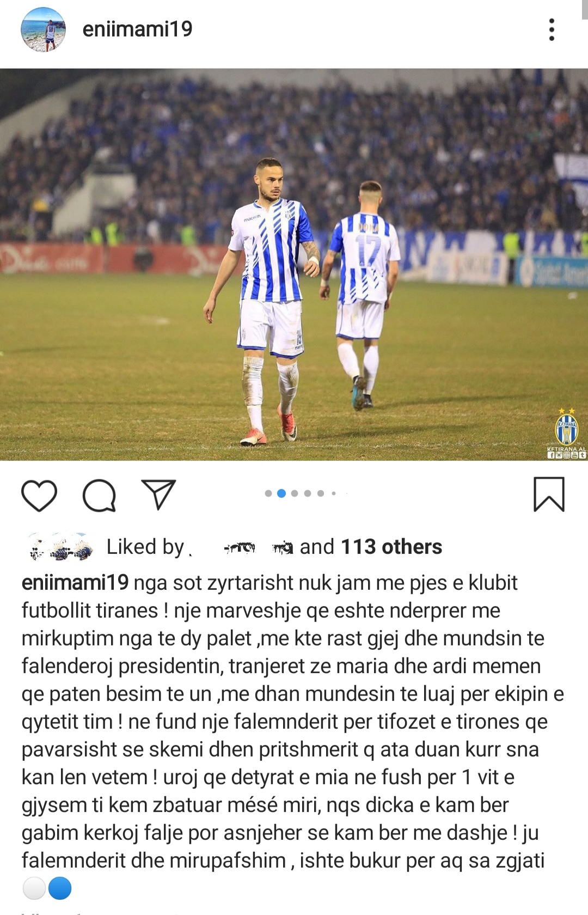View the 113 others who liked

tap(391, 546)
